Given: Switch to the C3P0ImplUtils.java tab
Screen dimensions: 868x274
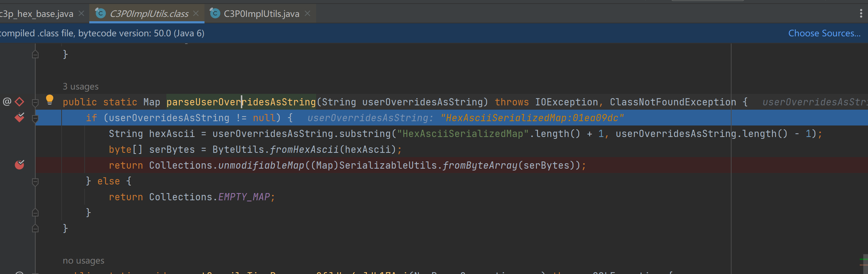Looking at the screenshot, I should click(261, 14).
